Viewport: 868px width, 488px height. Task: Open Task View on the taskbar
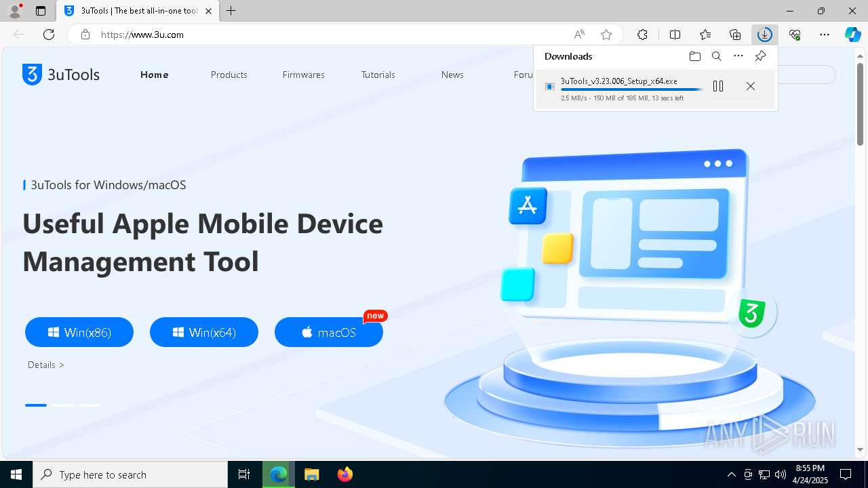click(x=244, y=474)
